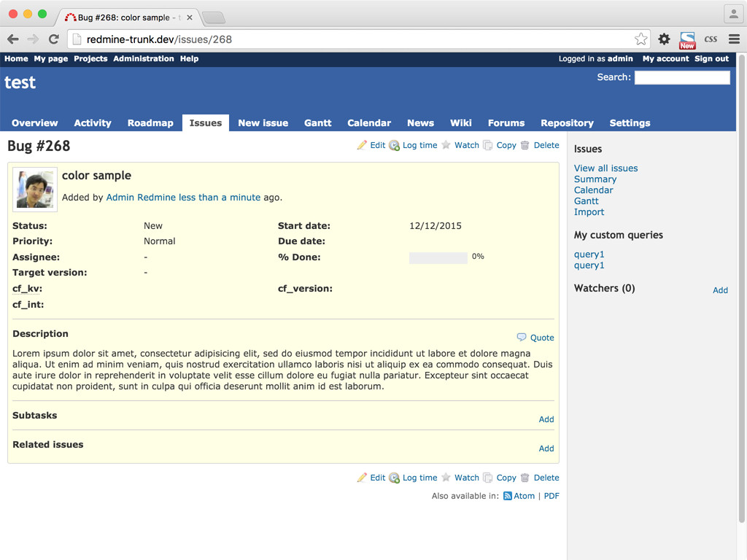This screenshot has height=560, width=747.
Task: Click the Atom feed icon
Action: (x=508, y=496)
